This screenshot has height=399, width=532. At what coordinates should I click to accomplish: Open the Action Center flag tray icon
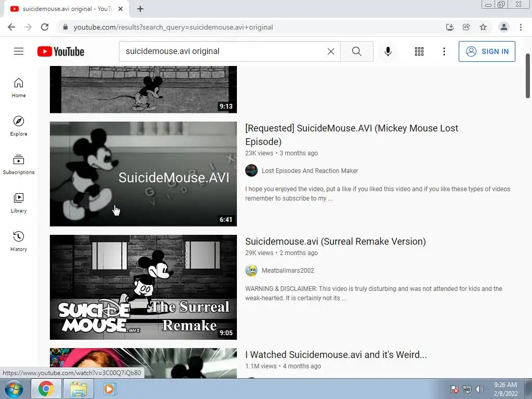454,389
